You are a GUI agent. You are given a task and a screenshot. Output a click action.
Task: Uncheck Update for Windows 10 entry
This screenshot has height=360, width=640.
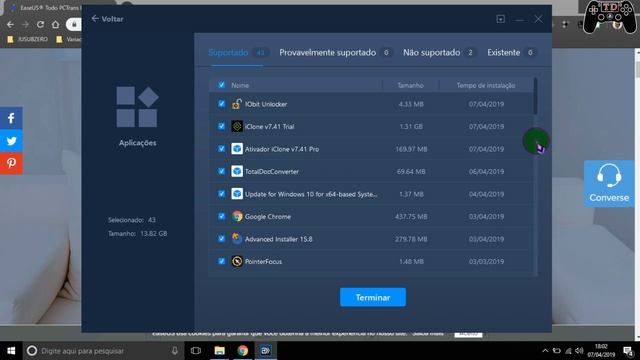pyautogui.click(x=221, y=193)
